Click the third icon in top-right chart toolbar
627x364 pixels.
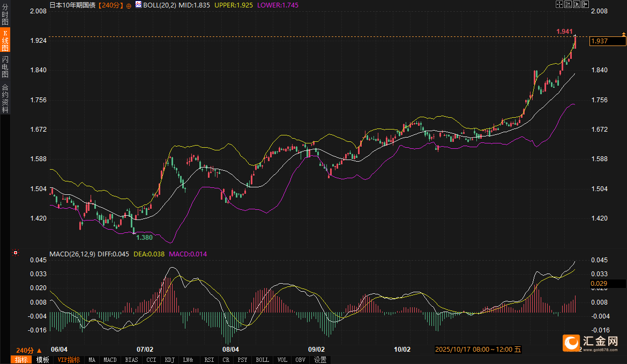[x=577, y=4]
